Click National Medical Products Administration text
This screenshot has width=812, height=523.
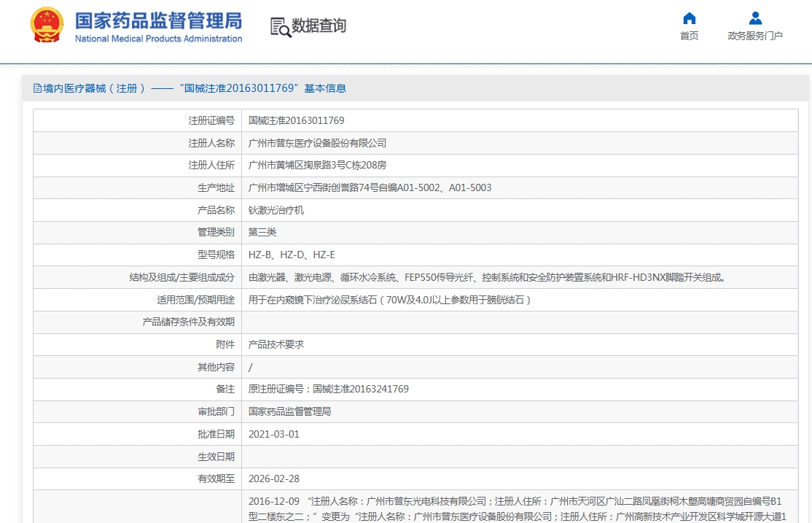tap(158, 39)
